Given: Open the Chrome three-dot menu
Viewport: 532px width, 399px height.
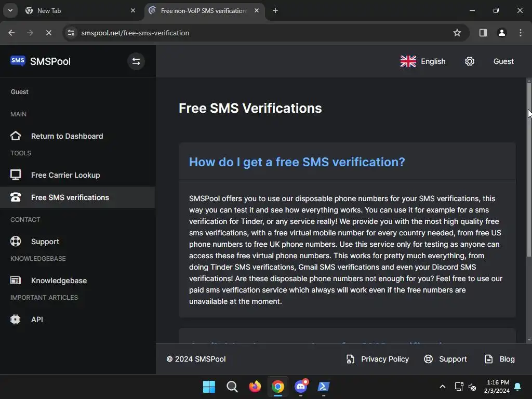Looking at the screenshot, I should click(521, 33).
